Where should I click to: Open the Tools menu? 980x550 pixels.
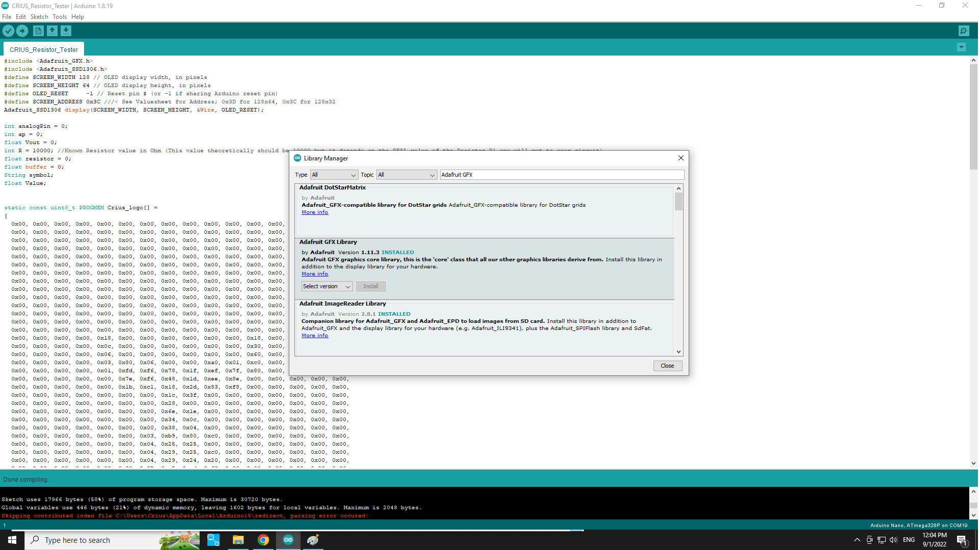(60, 17)
